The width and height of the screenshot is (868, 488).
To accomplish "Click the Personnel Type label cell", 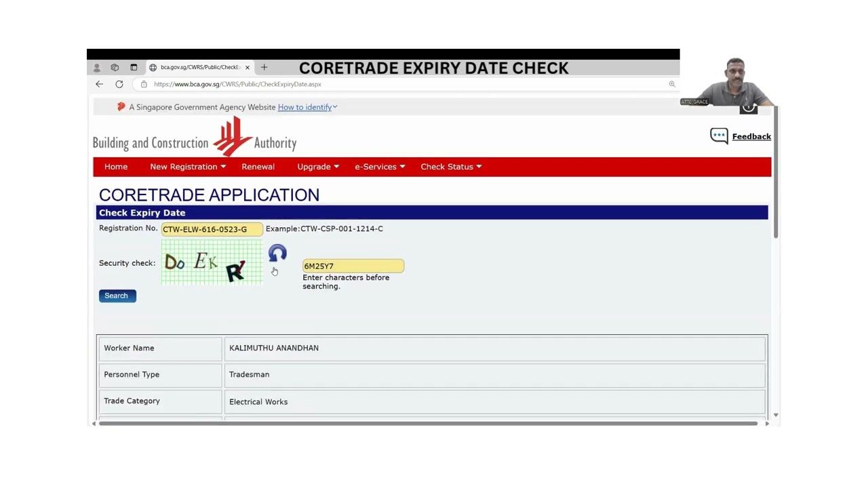I will 160,374.
